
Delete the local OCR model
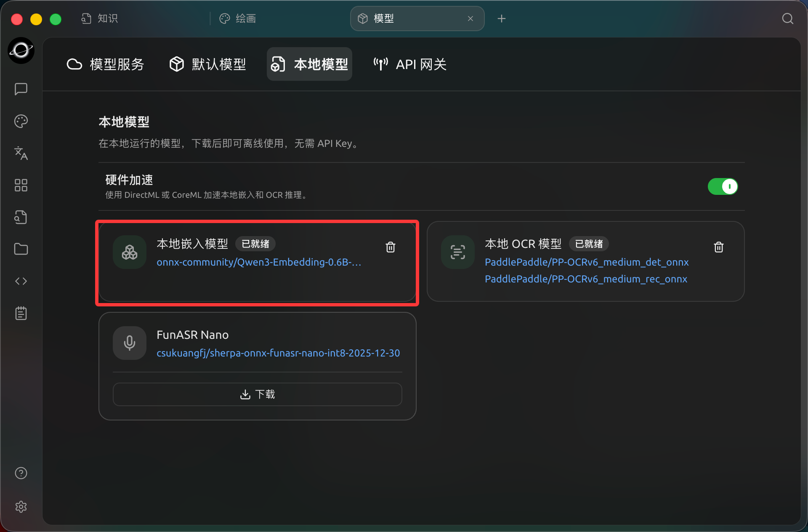[719, 247]
